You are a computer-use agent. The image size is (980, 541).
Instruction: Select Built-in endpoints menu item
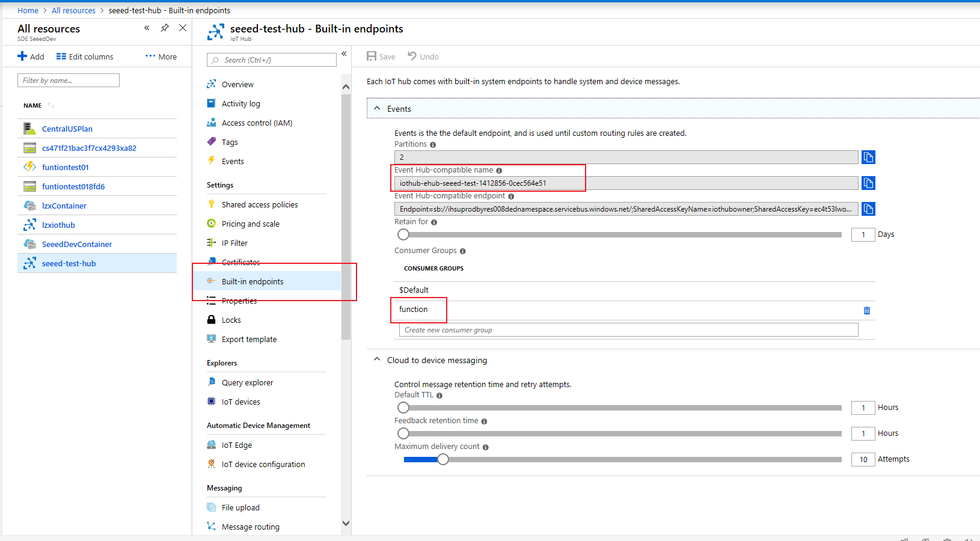pyautogui.click(x=266, y=281)
